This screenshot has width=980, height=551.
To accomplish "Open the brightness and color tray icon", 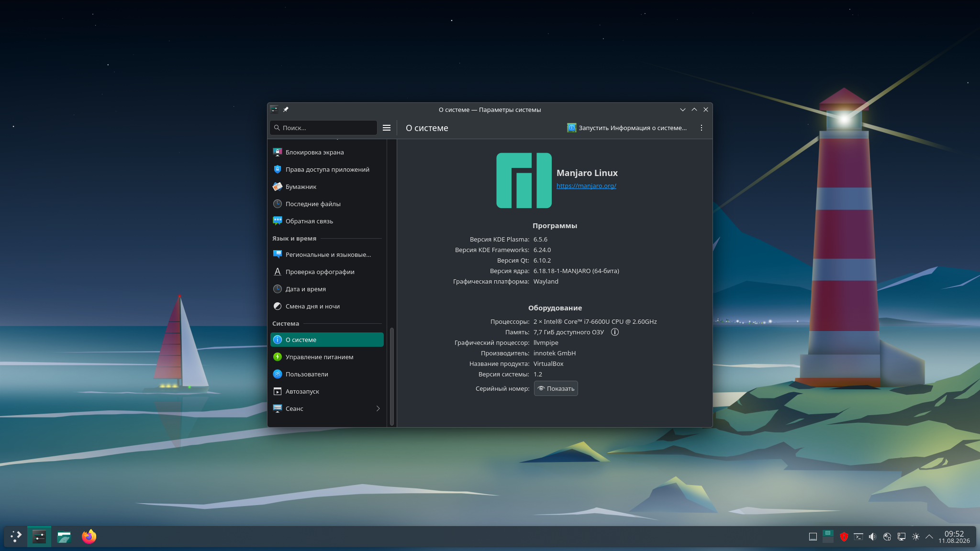I will 916,537.
